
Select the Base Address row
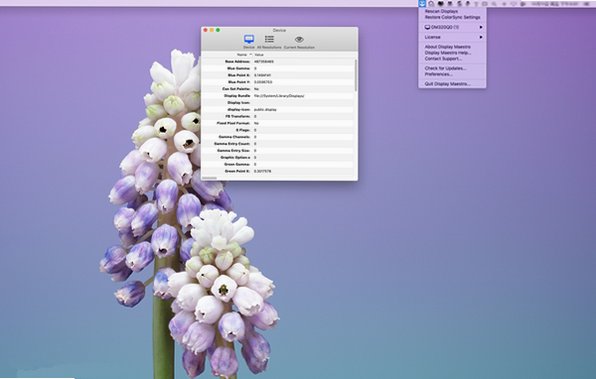[x=278, y=61]
